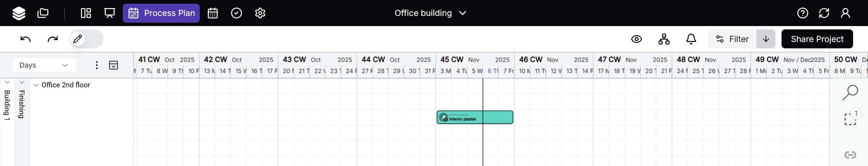The height and width of the screenshot is (166, 868).
Task: Click the link dependencies icon
Action: point(850,155)
